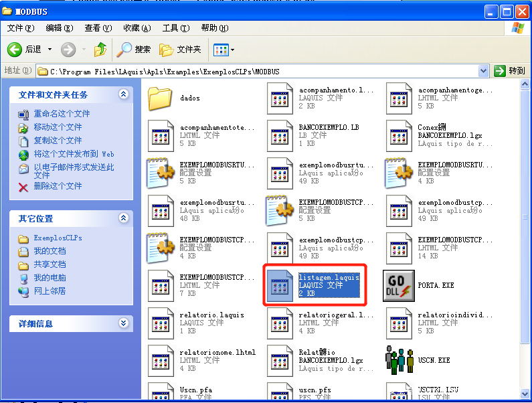This screenshot has width=532, height=403.
Task: Select the USCN.EXE people icon
Action: (x=400, y=360)
